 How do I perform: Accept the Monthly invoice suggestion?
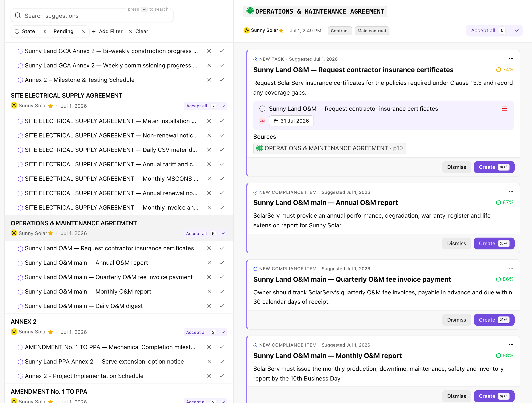pyautogui.click(x=222, y=207)
